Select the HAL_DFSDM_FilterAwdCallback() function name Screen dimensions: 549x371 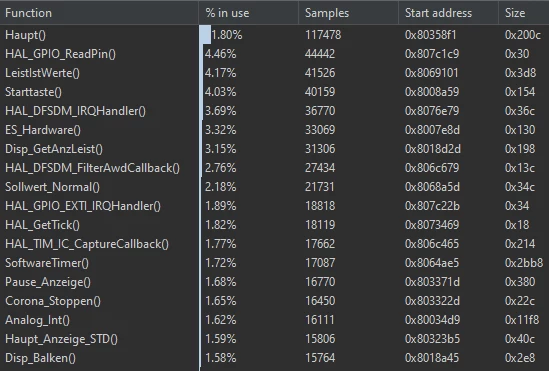(92, 168)
